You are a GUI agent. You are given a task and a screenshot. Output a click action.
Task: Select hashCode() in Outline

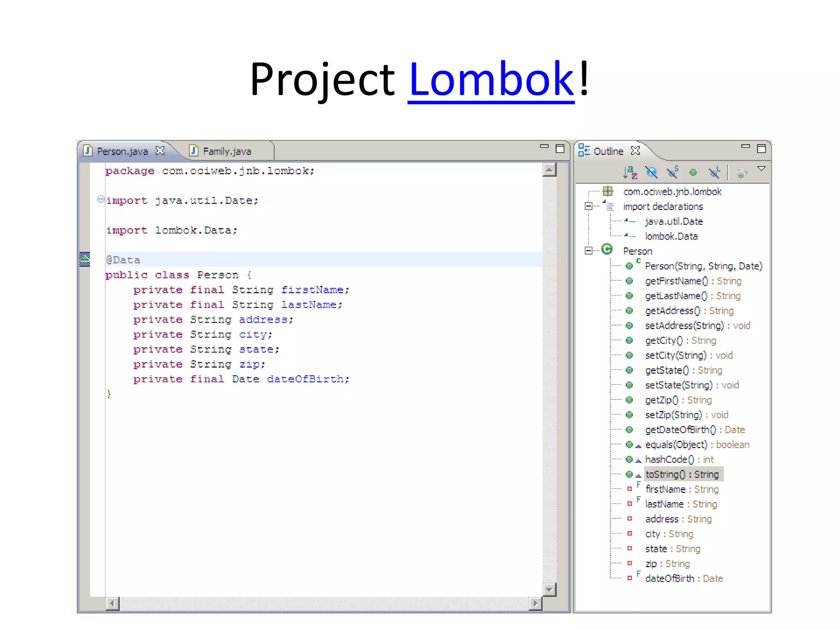tap(679, 459)
